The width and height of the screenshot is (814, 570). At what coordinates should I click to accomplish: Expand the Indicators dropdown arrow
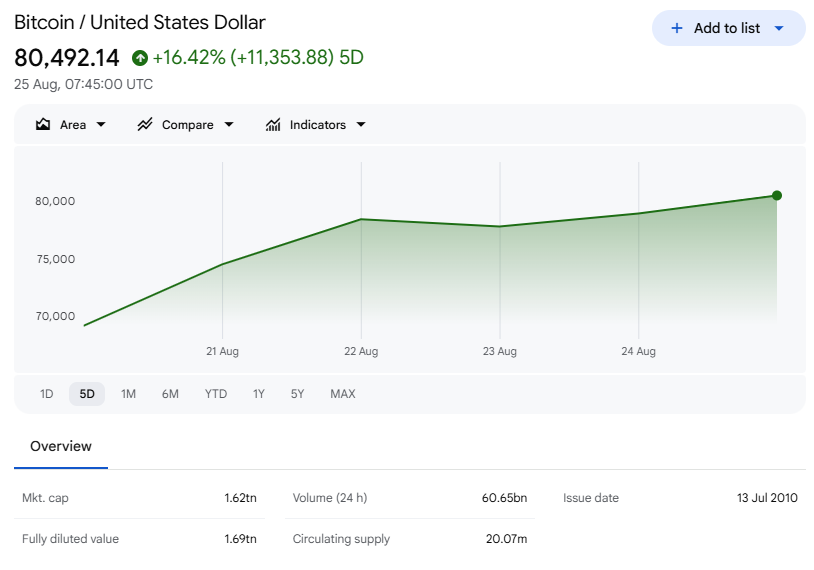[361, 125]
